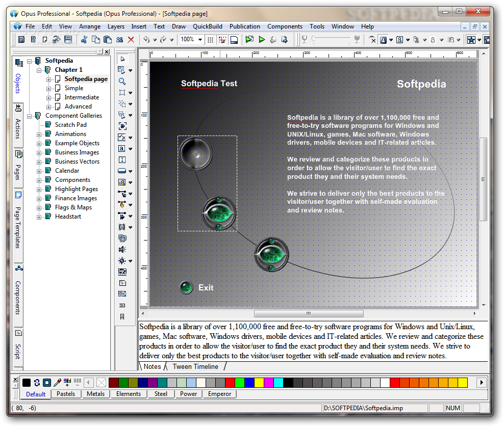This screenshot has width=504, height=427.
Task: Switch to the Tween Timeline tab
Action: click(x=195, y=366)
